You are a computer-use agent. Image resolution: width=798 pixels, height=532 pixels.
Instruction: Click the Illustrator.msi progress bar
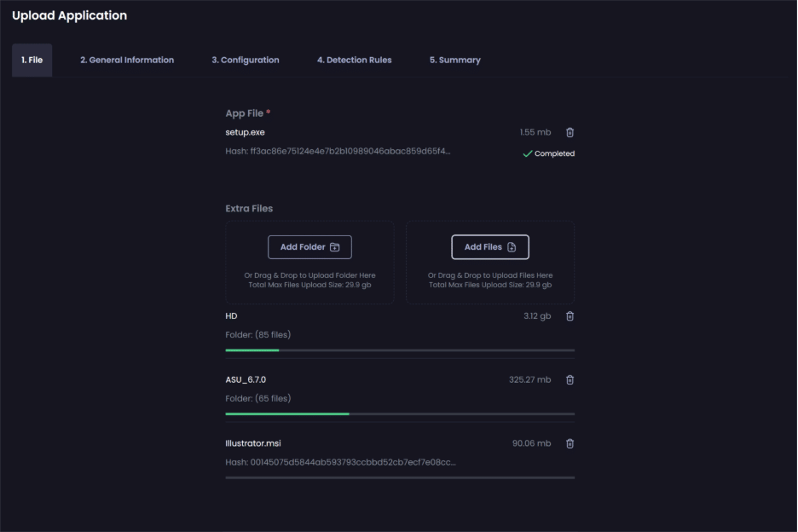400,477
